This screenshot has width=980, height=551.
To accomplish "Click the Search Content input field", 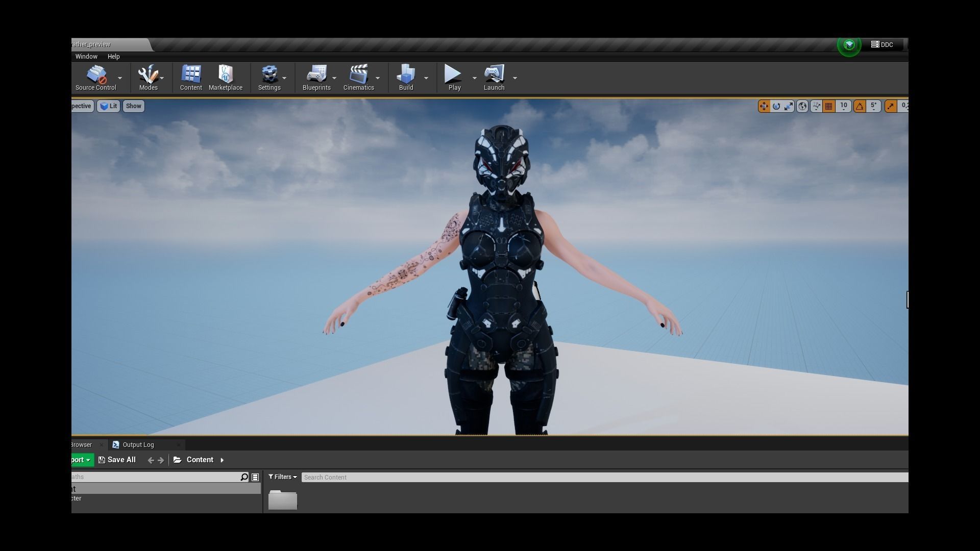I will 602,478.
